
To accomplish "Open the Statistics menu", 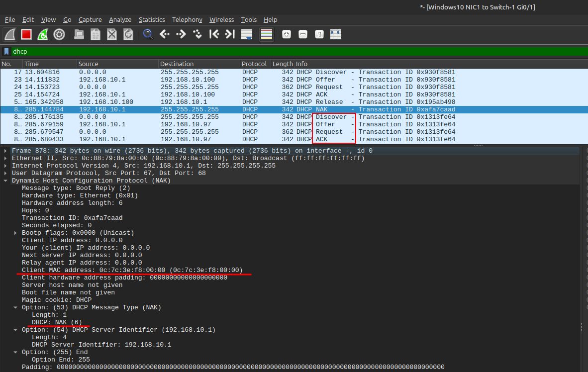I will point(151,19).
